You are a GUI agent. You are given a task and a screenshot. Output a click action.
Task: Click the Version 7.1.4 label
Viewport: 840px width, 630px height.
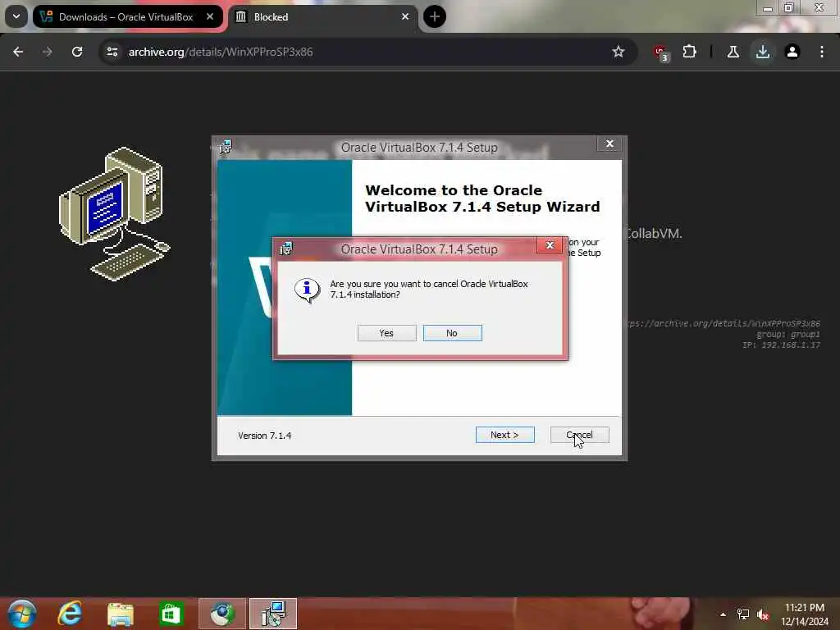[x=265, y=436]
